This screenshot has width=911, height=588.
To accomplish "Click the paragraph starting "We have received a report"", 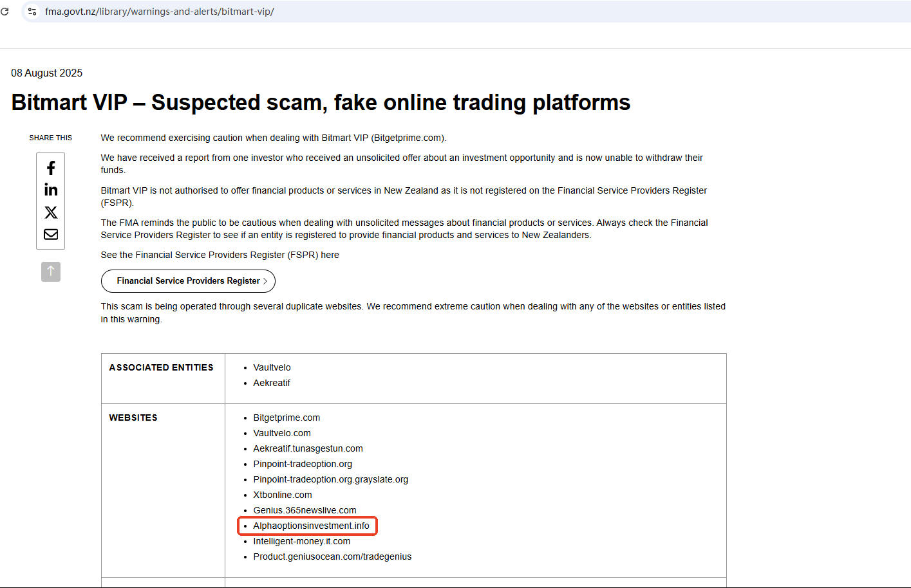I will pyautogui.click(x=402, y=163).
